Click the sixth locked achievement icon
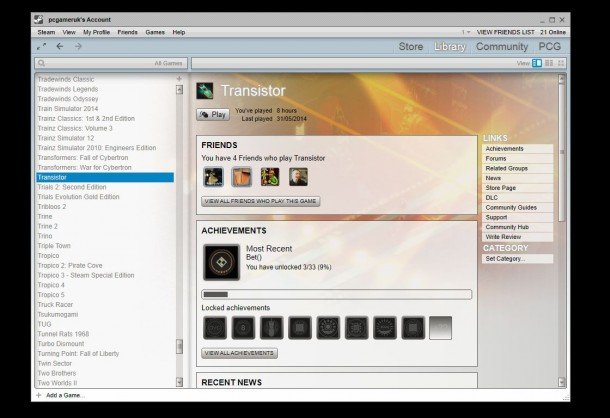This screenshot has height=418, width=610. pos(357,328)
